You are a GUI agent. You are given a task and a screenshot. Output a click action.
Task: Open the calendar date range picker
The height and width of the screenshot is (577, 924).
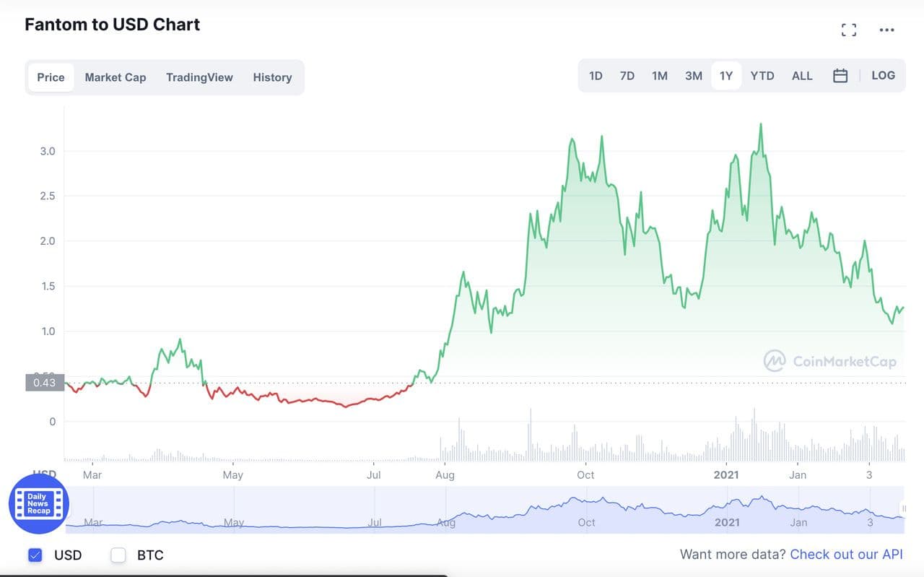pos(840,76)
